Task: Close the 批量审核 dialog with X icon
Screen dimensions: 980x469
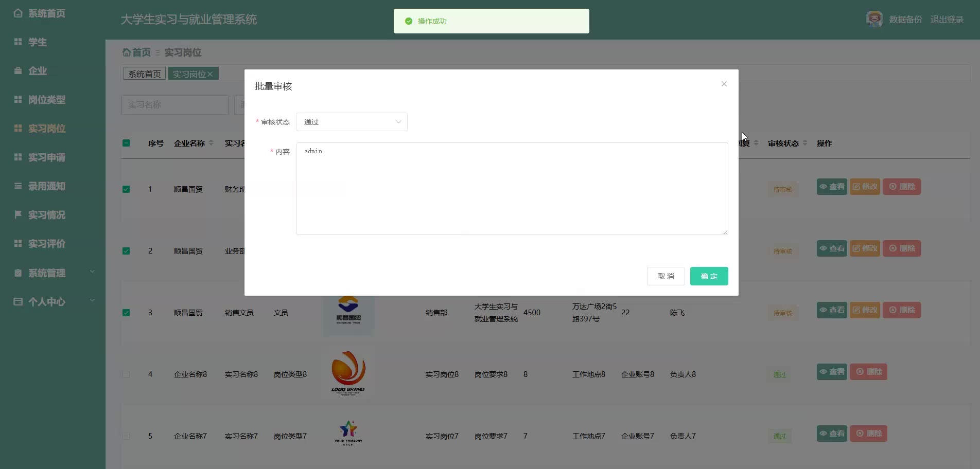Action: point(724,84)
